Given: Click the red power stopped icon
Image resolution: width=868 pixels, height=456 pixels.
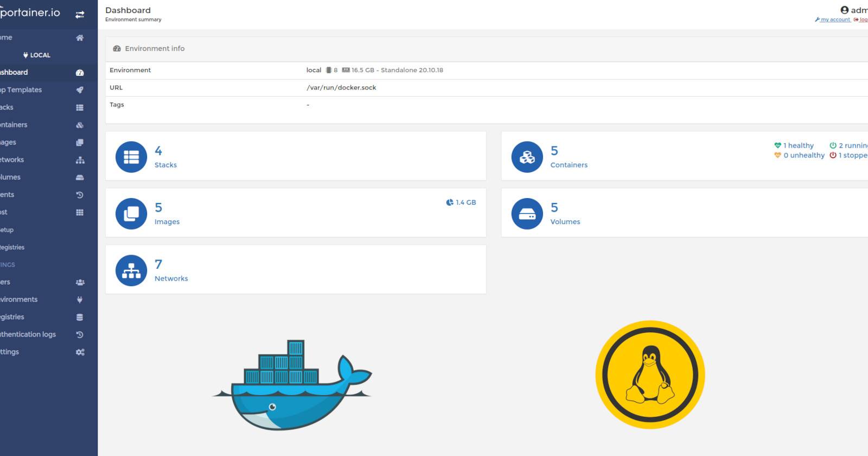Looking at the screenshot, I should pos(833,155).
